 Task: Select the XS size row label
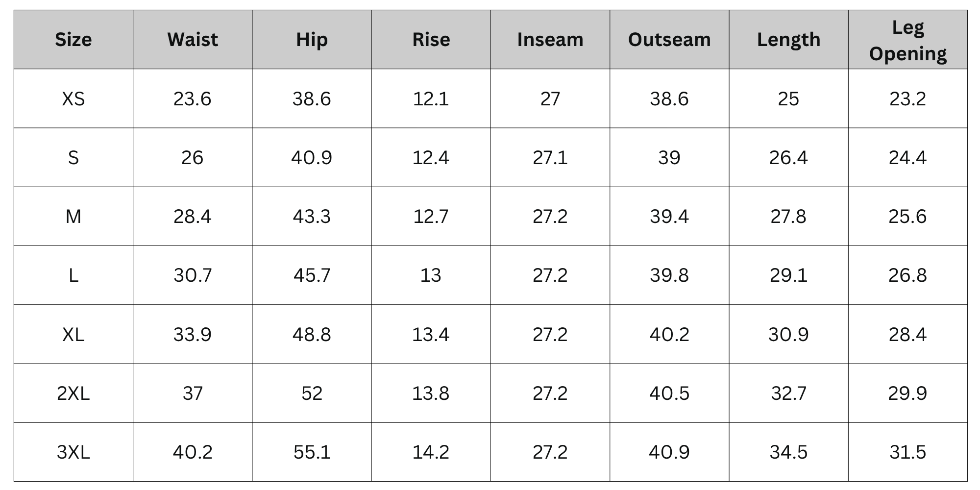pos(73,99)
